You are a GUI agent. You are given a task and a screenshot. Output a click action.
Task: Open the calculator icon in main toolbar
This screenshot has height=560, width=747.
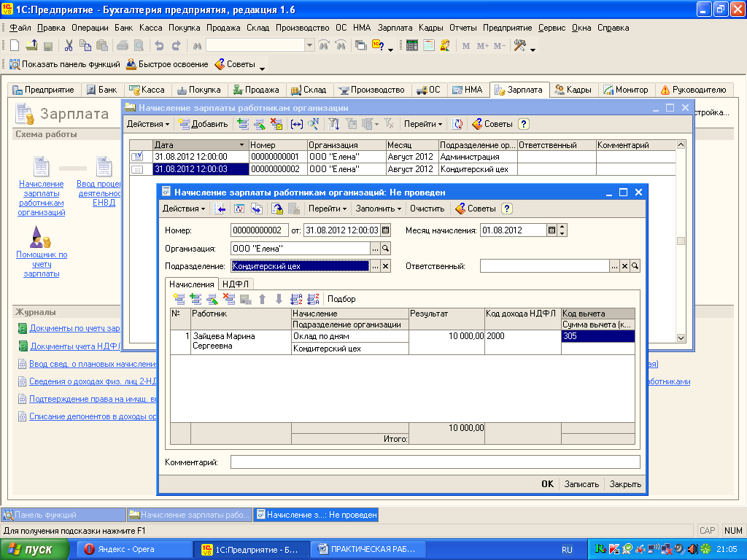[x=412, y=46]
